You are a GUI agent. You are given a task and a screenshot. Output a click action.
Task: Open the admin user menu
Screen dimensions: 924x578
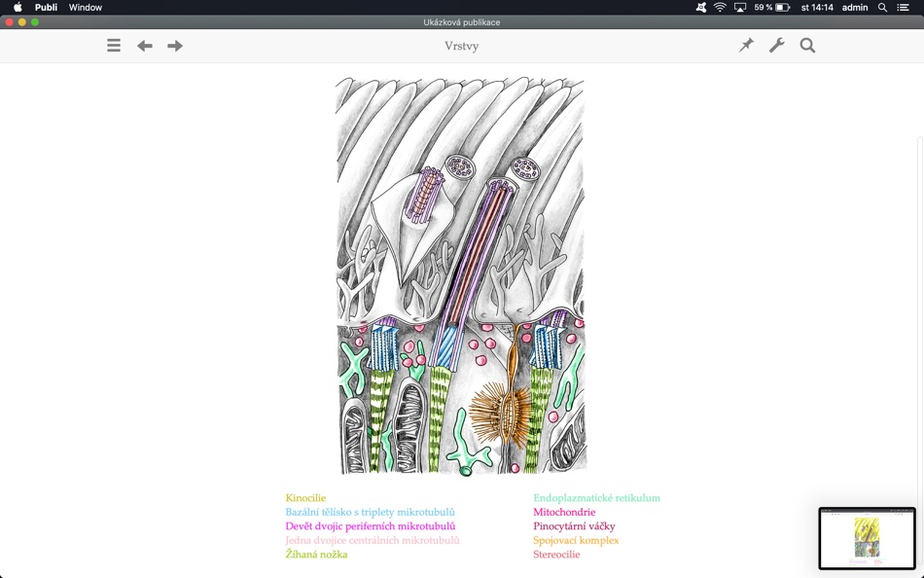855,7
